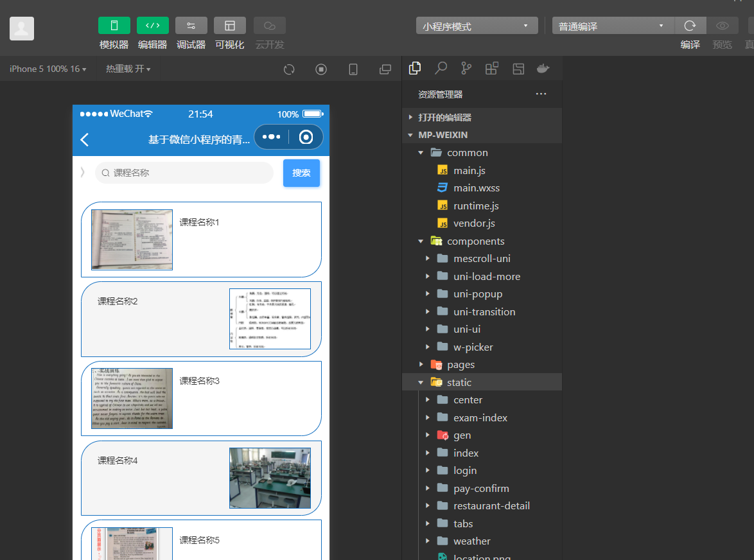Click the simulator phone device icon
The width and height of the screenshot is (754, 560).
[x=353, y=69]
